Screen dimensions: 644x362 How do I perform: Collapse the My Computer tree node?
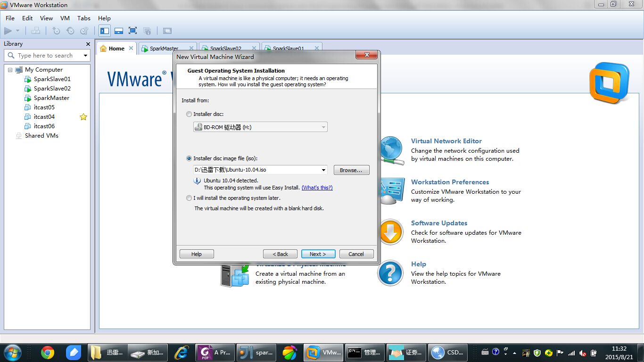coord(10,70)
